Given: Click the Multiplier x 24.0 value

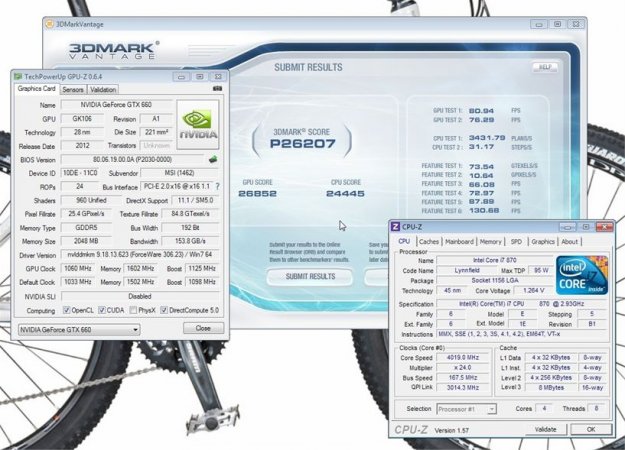Looking at the screenshot, I should click(x=463, y=367).
